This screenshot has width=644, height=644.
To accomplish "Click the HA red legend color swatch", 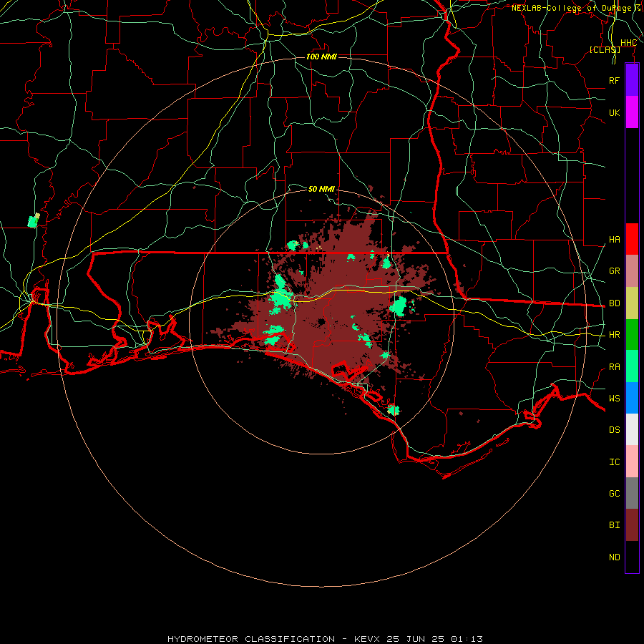I will tap(632, 239).
